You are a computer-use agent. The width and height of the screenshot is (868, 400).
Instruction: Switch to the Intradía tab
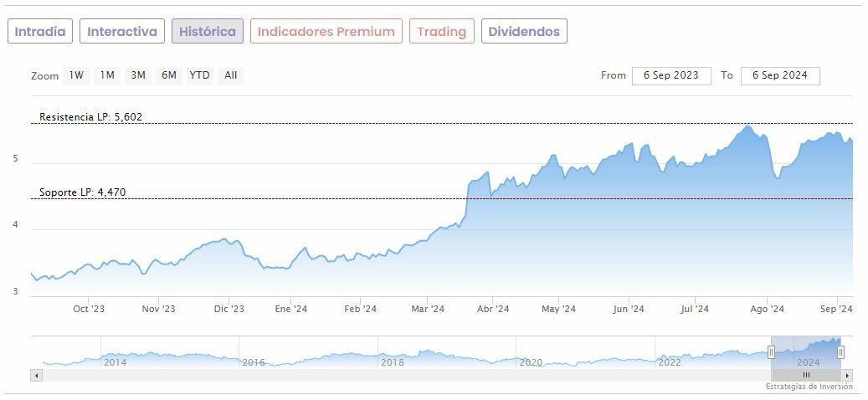40,32
